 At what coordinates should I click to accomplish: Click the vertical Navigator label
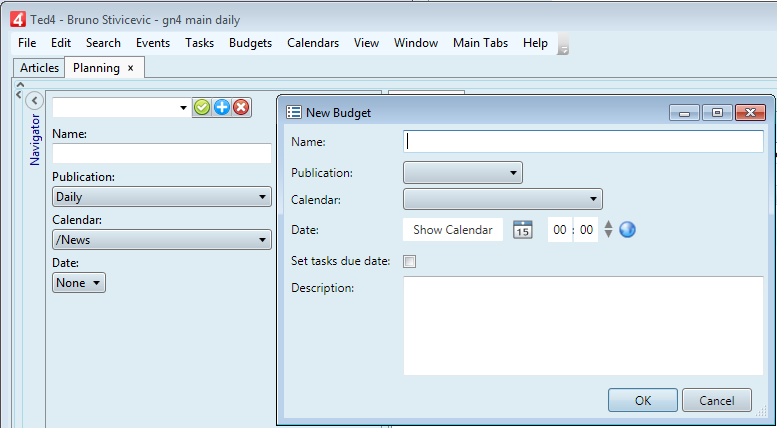coord(35,140)
